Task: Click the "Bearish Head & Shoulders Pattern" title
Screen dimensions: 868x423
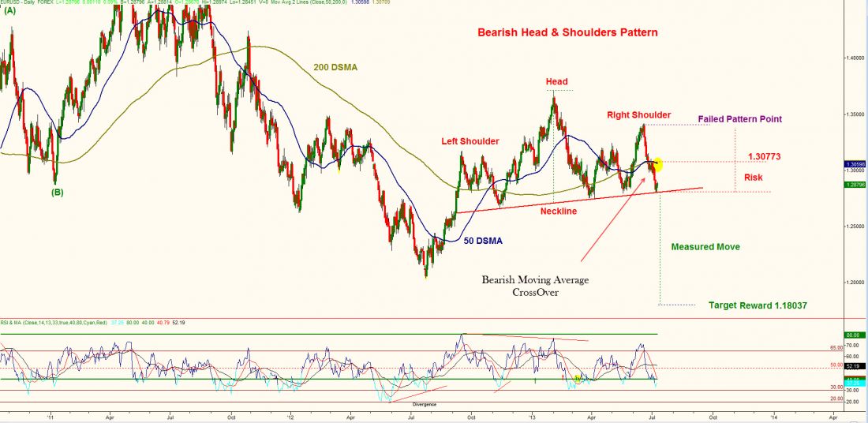Action: (x=567, y=33)
